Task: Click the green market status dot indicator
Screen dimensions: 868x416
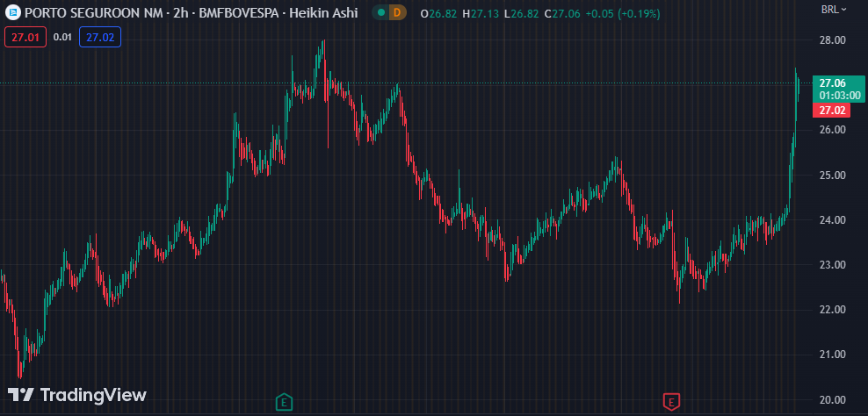Action: click(x=381, y=12)
